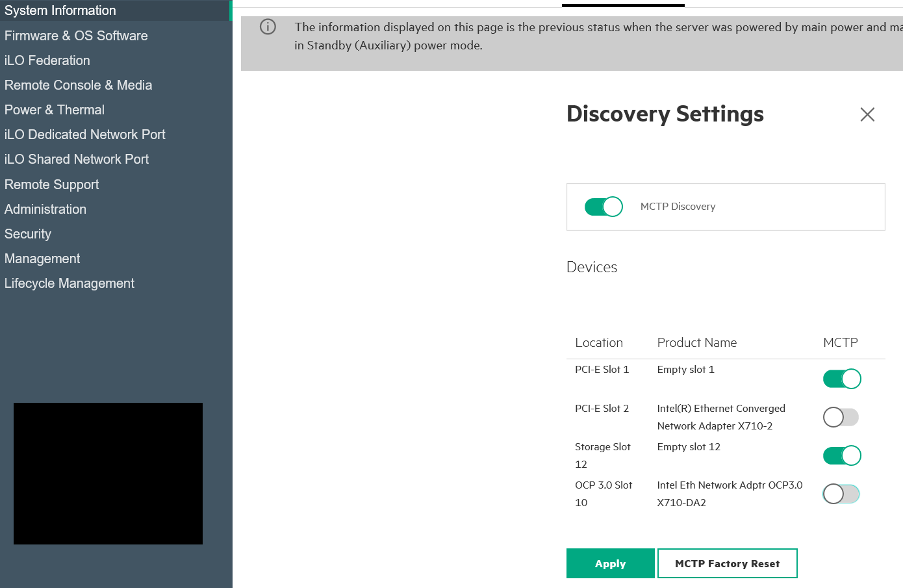Toggle the MCTP Discovery switch off

604,207
